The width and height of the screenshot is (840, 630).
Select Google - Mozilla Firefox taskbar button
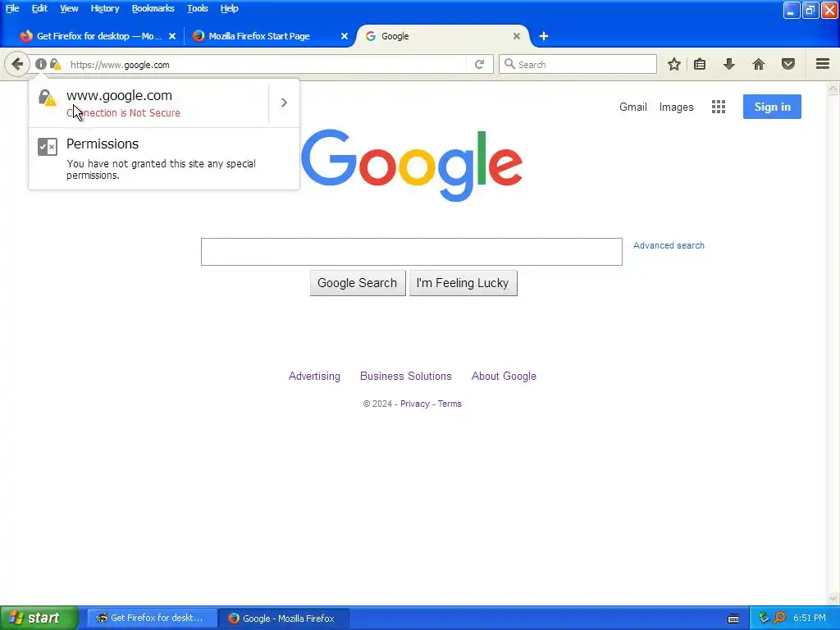(285, 618)
